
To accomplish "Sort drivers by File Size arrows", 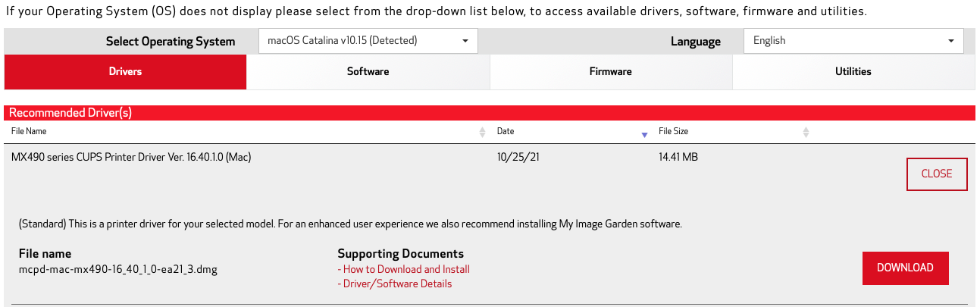I will pos(806,132).
